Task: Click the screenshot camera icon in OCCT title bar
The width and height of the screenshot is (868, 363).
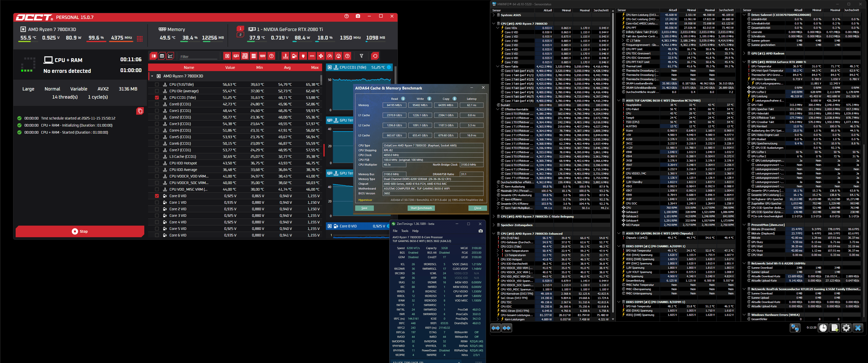Action: (x=358, y=16)
